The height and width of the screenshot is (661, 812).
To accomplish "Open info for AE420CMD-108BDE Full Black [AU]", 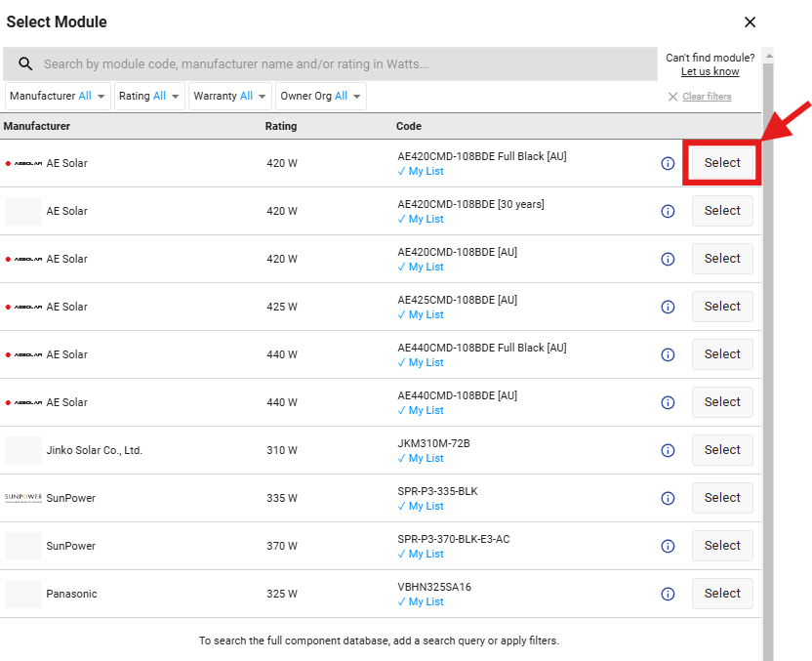I will coord(668,164).
